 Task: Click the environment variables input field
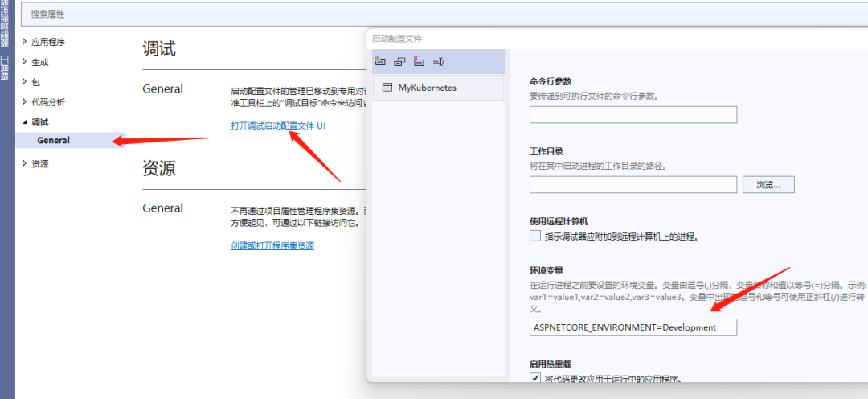click(x=633, y=327)
